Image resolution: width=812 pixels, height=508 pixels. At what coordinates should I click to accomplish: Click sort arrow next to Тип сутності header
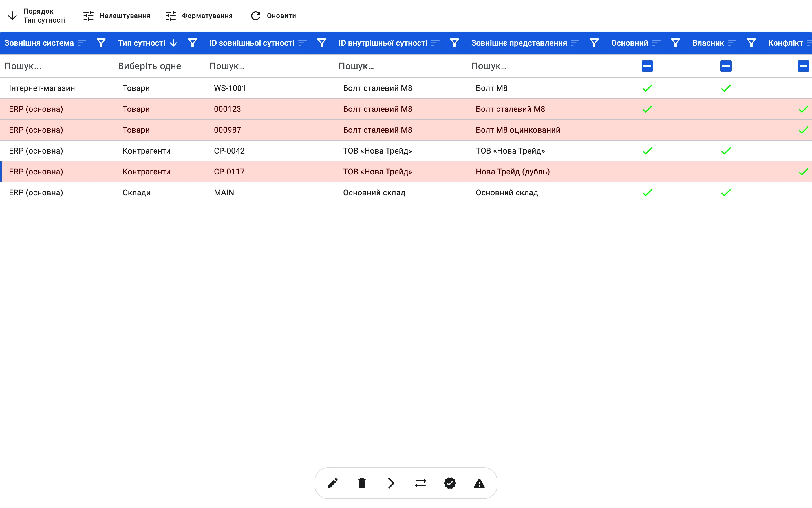coord(173,43)
